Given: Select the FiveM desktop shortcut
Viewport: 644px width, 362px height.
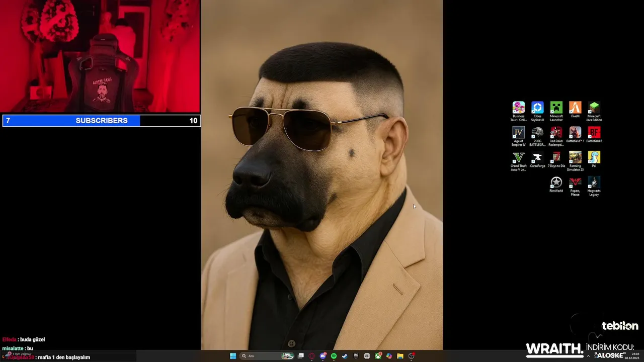Looking at the screenshot, I should 575,110.
